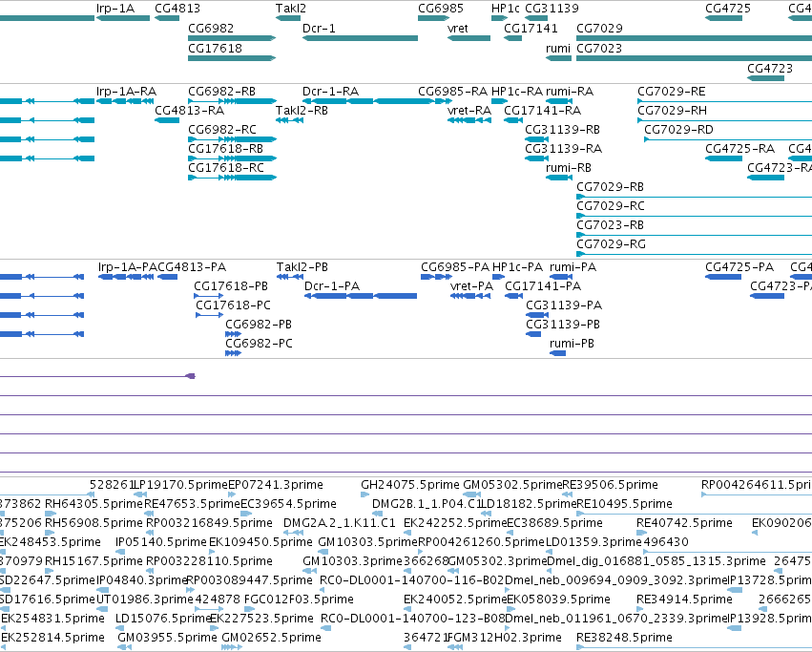Select the protein label "CG31139-PB"

point(563,324)
